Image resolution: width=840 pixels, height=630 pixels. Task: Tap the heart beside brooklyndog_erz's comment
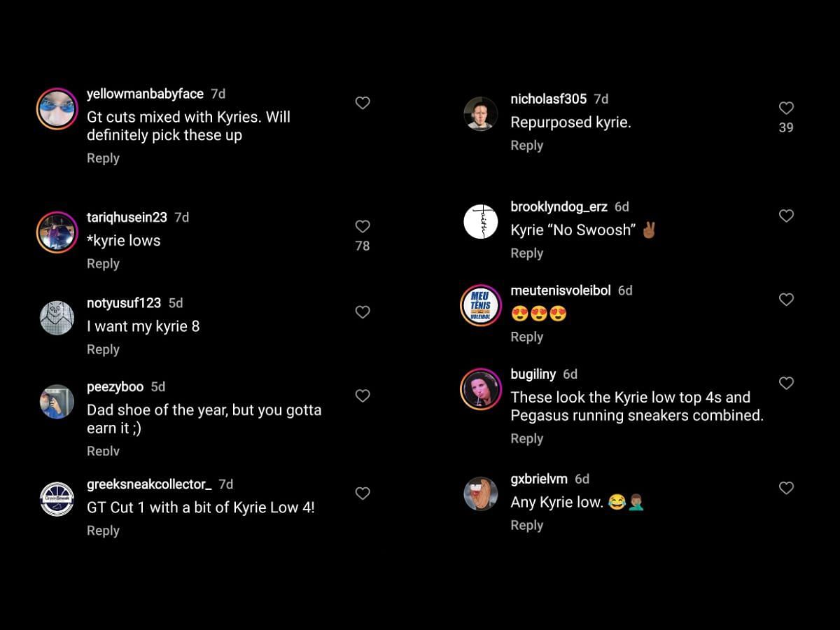[x=786, y=216]
